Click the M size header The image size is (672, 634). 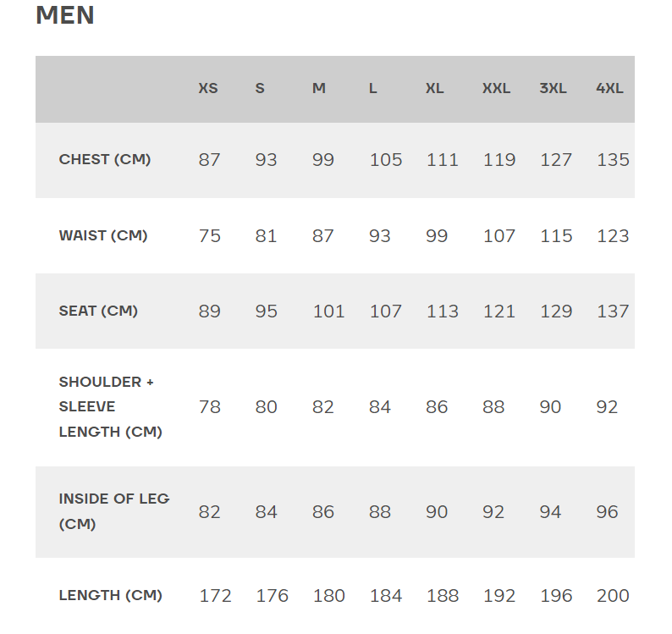[319, 88]
